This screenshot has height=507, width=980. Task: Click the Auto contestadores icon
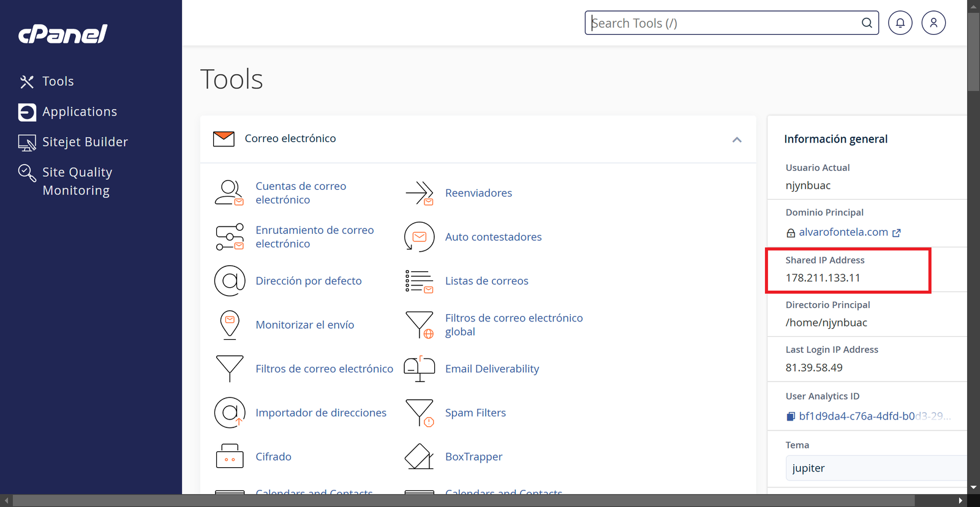(x=420, y=237)
